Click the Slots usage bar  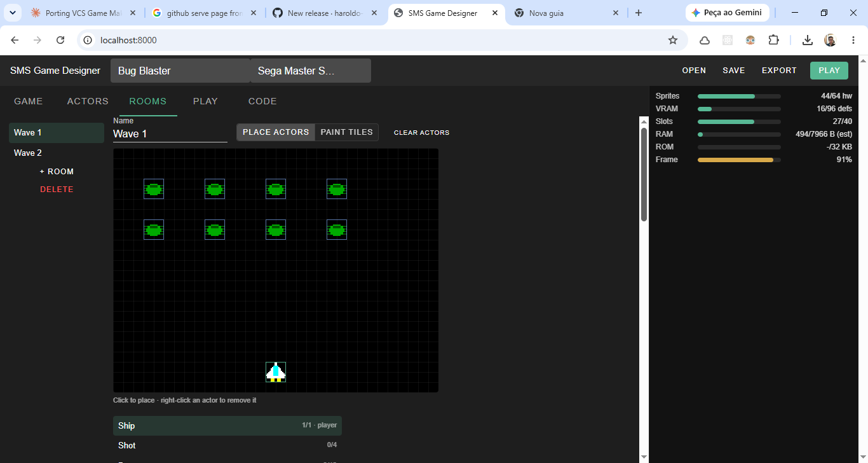point(739,121)
